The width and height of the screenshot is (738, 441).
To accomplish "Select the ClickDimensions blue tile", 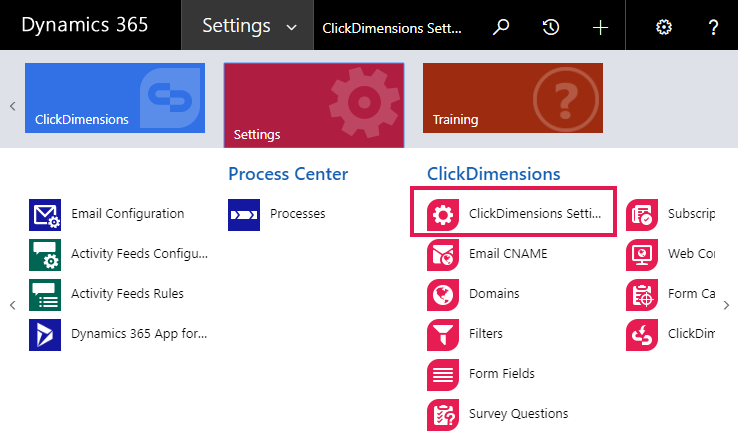I will coord(115,98).
